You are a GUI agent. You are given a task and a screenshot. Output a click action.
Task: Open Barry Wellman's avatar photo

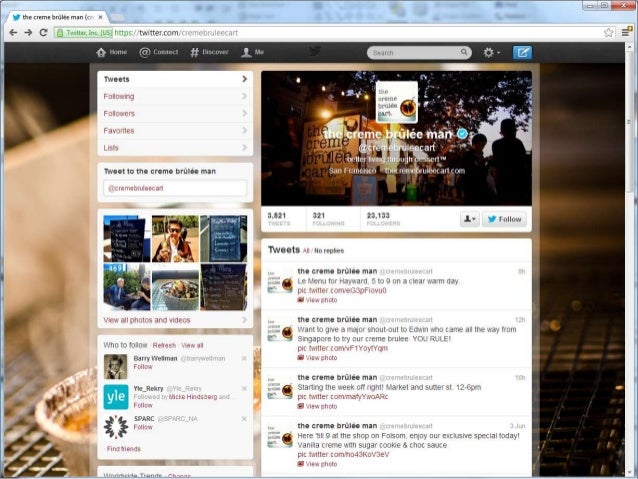point(116,366)
